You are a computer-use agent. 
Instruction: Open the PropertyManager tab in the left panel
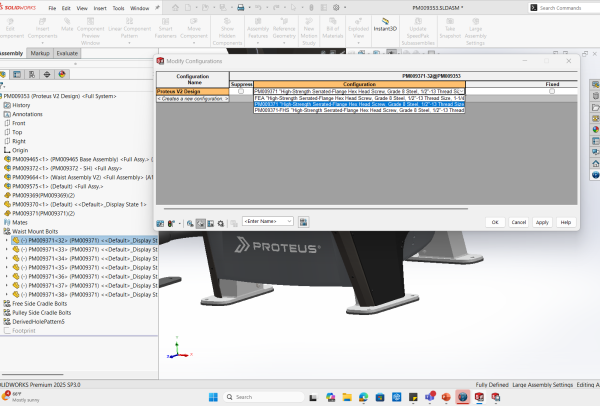(17, 74)
